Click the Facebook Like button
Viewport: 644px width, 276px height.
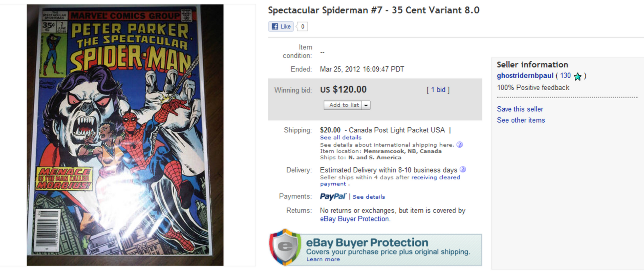[281, 27]
